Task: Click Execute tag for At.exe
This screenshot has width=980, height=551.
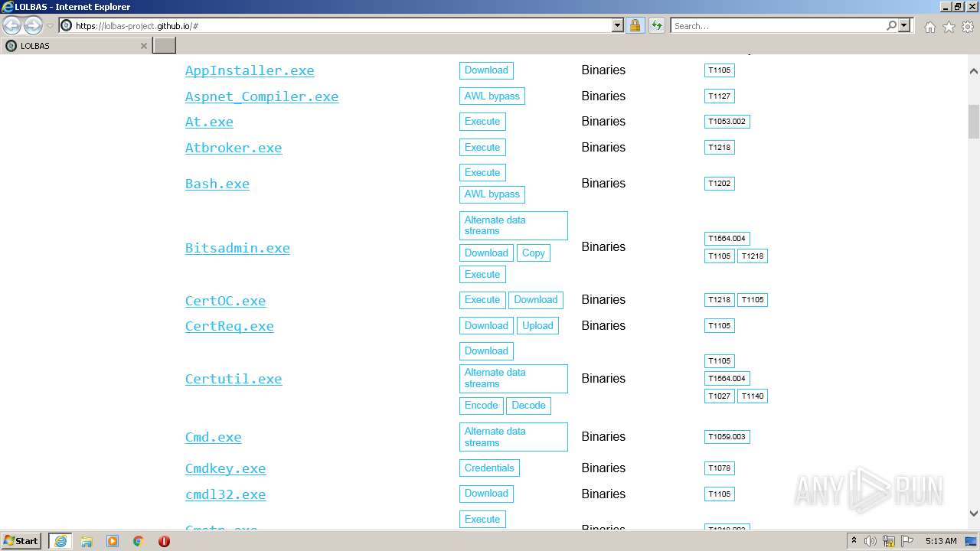Action: 482,122
